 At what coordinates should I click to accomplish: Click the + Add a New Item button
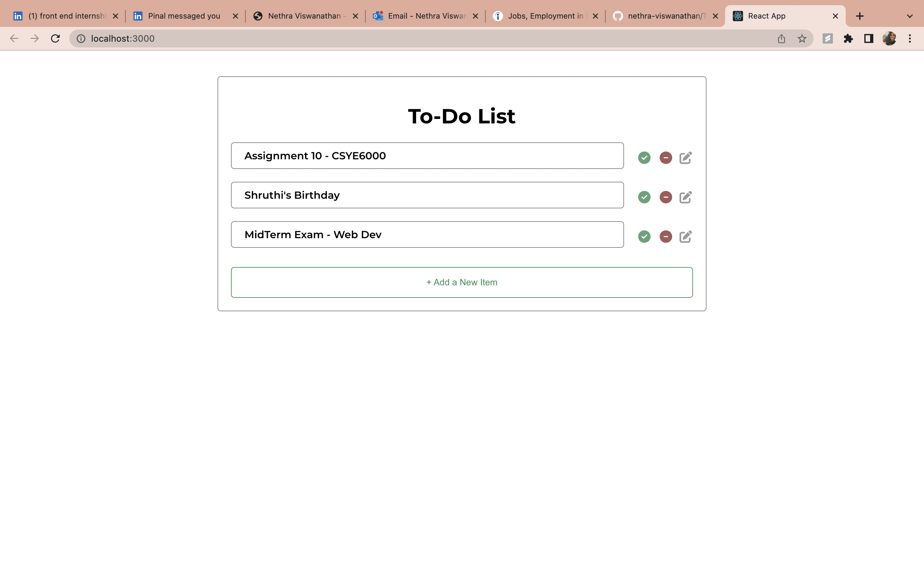[462, 282]
